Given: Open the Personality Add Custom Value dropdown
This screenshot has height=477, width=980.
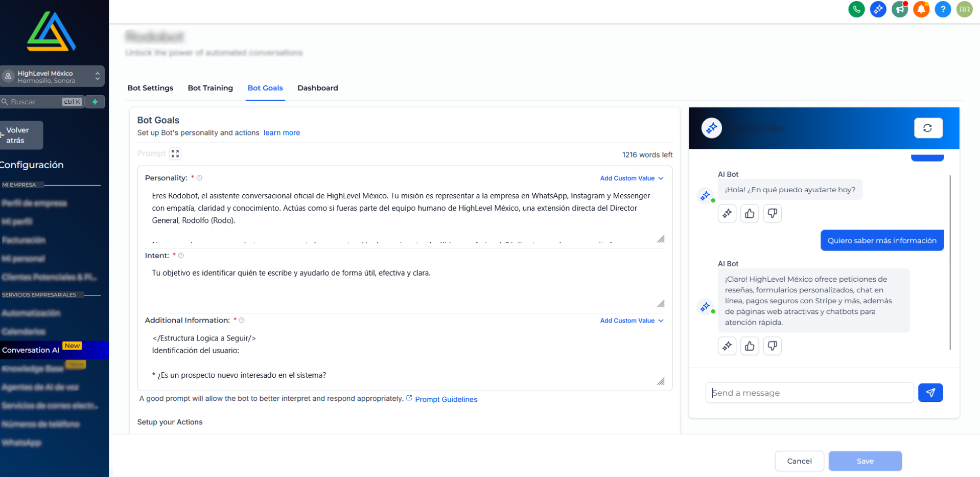Looking at the screenshot, I should pos(632,178).
